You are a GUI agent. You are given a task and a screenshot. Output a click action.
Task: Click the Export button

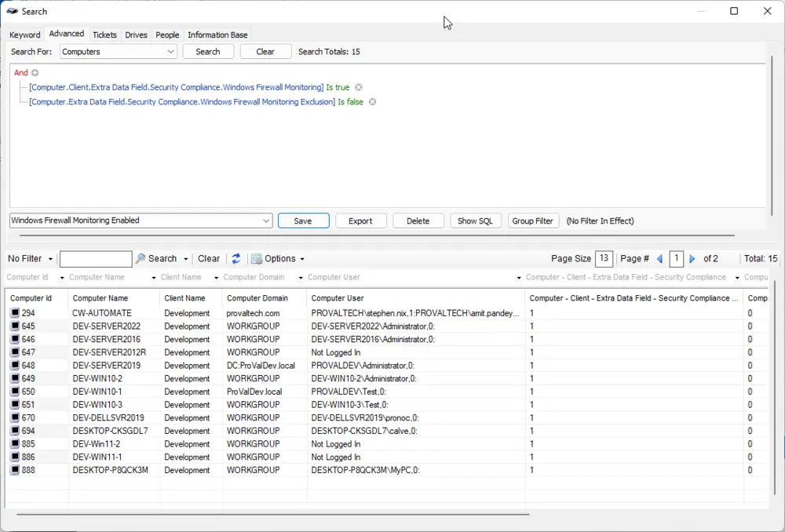click(360, 220)
